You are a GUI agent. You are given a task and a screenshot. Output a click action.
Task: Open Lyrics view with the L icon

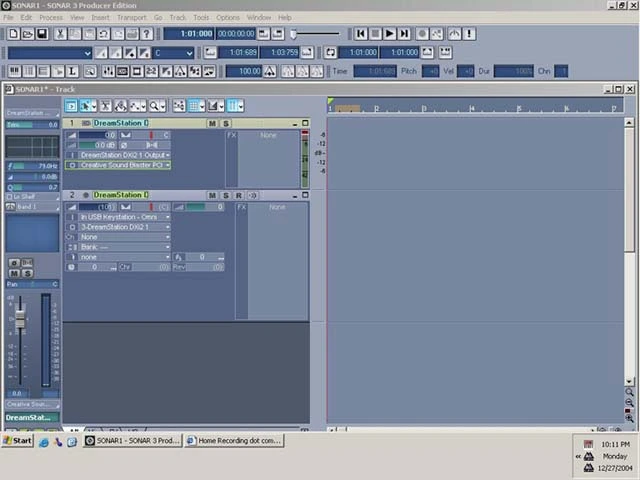tap(72, 71)
